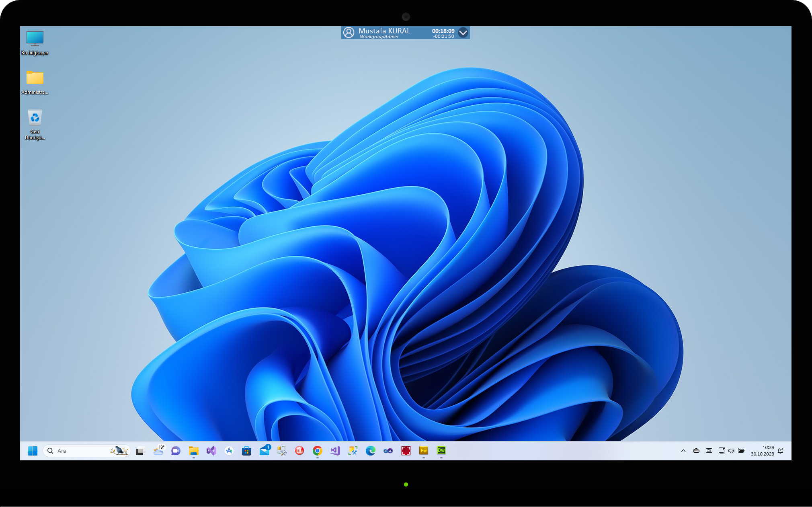This screenshot has height=507, width=812.
Task: Show hidden system tray icons
Action: tap(683, 451)
